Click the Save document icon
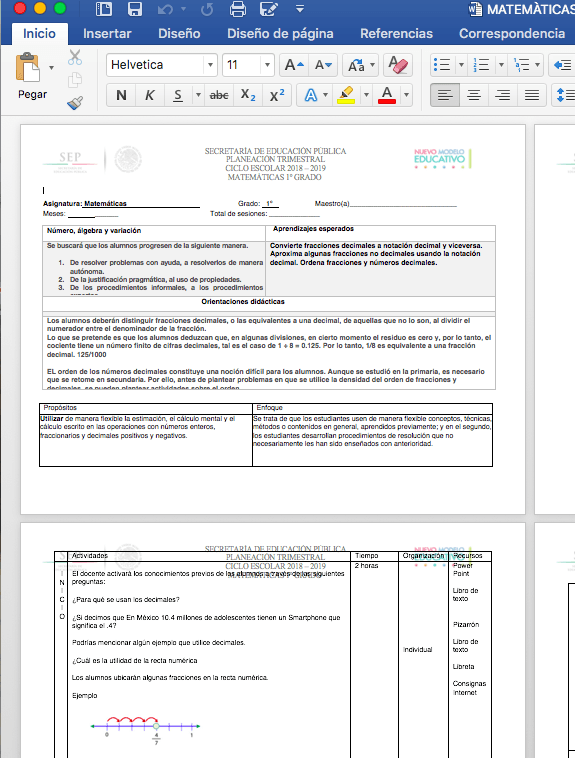 point(134,9)
